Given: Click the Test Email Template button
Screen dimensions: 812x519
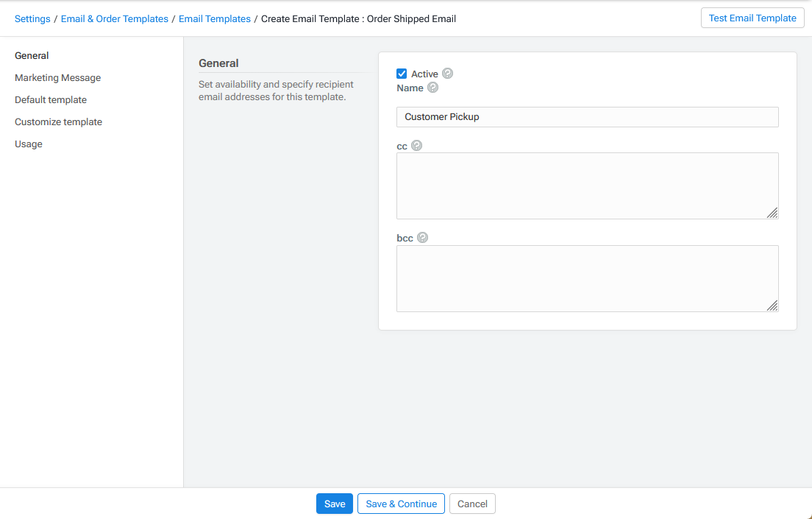Looking at the screenshot, I should click(x=752, y=18).
